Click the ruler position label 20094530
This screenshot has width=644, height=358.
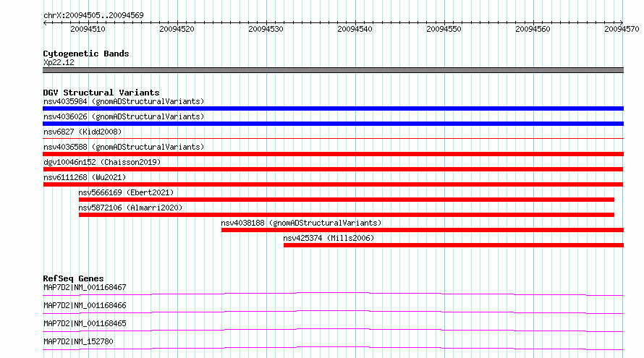(x=266, y=29)
